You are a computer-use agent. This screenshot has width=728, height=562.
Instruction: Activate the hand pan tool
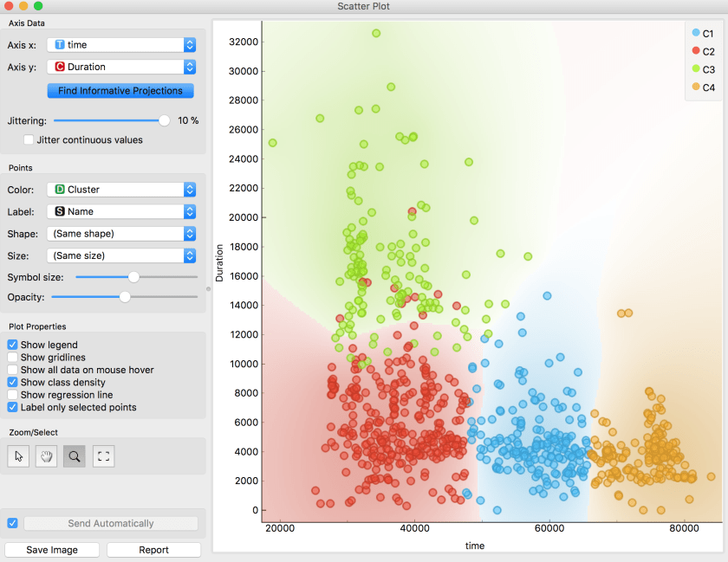[x=46, y=456]
